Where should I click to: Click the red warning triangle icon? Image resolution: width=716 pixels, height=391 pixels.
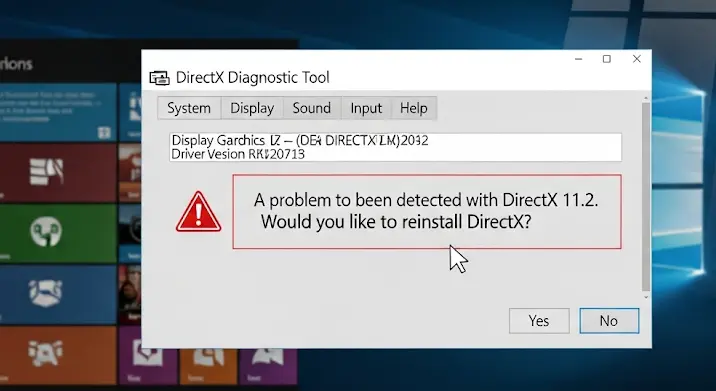pos(199,212)
